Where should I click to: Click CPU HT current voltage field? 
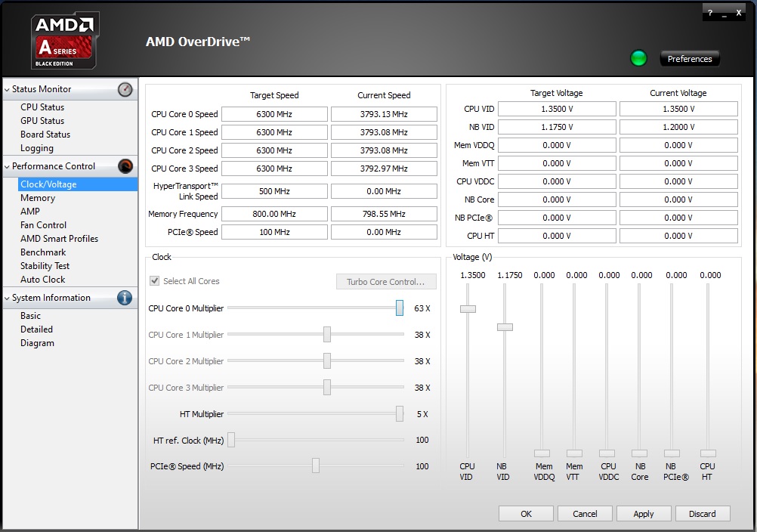pos(678,236)
